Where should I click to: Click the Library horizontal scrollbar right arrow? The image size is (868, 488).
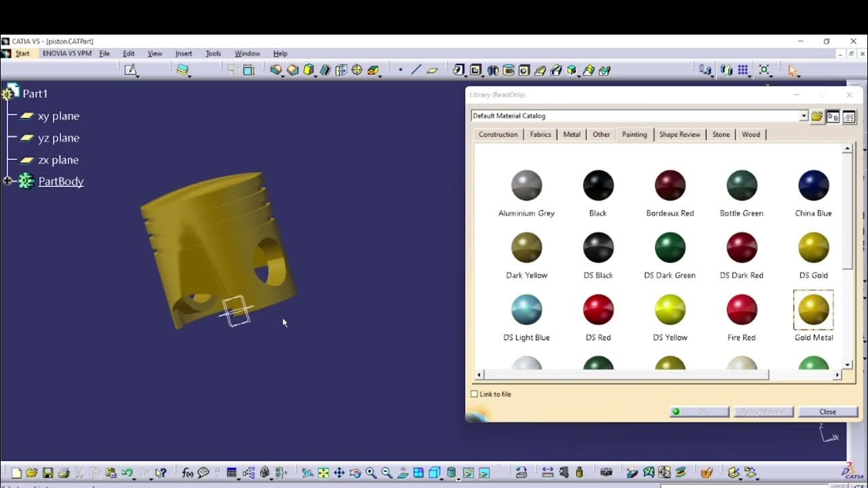837,374
